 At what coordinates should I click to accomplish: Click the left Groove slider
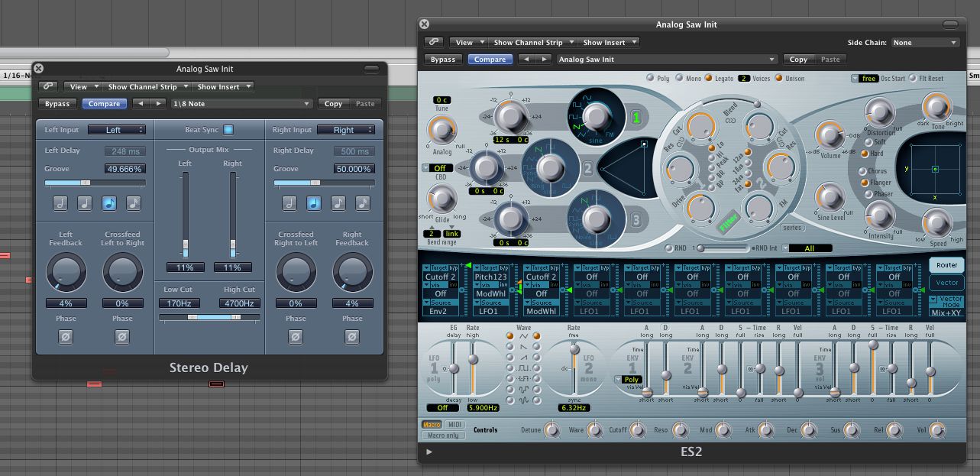tap(95, 183)
